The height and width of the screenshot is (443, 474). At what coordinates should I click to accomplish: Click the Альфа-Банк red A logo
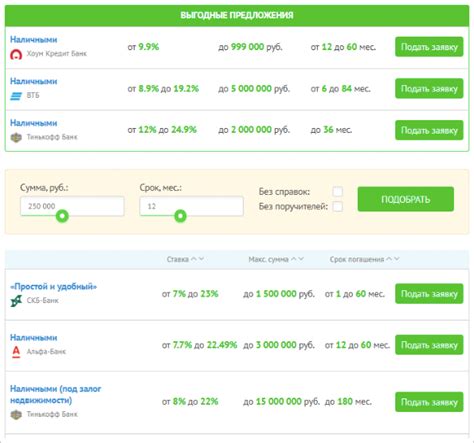tap(16, 352)
